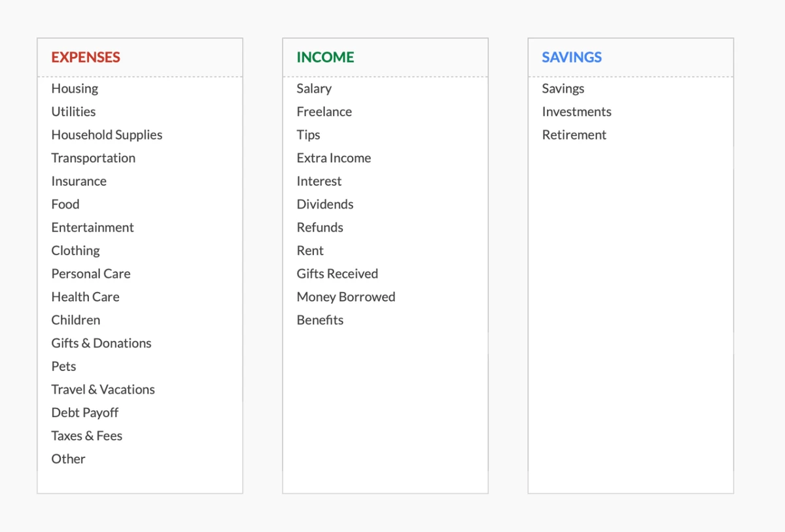Viewport: 785px width, 532px height.
Task: Click the Other expense category
Action: tap(68, 459)
